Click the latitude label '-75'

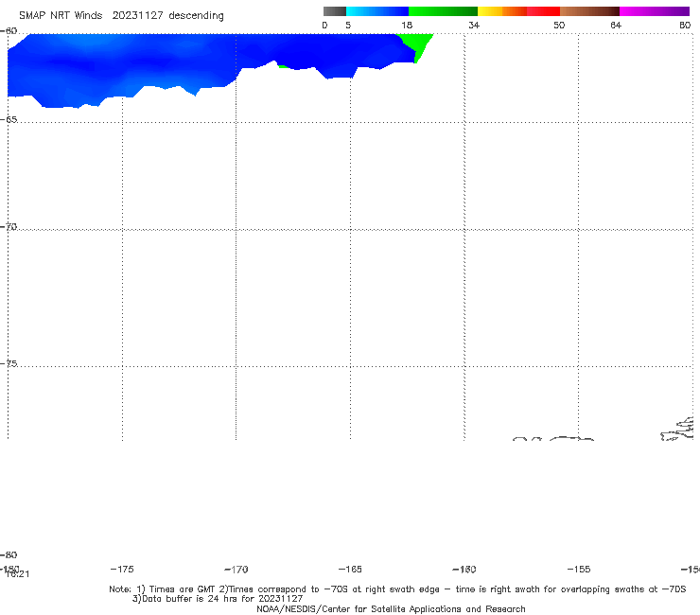9,364
